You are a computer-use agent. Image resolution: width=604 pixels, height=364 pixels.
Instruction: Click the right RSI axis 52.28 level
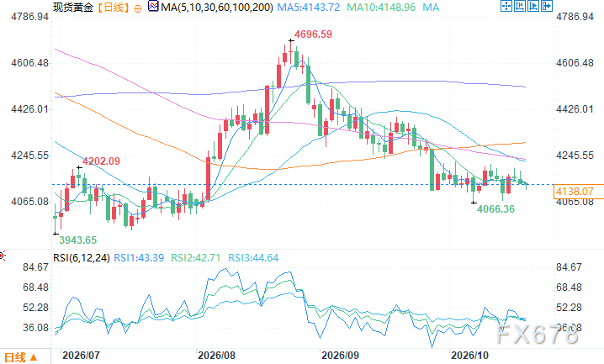point(569,308)
